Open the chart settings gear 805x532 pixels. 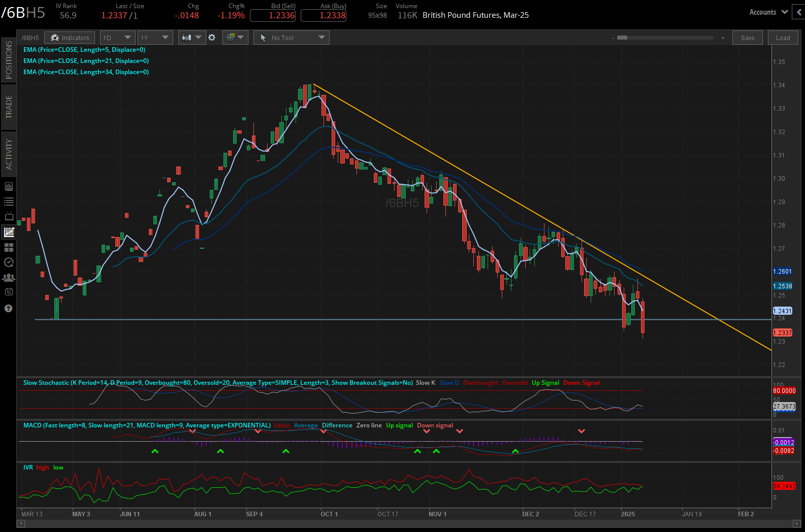(212, 38)
